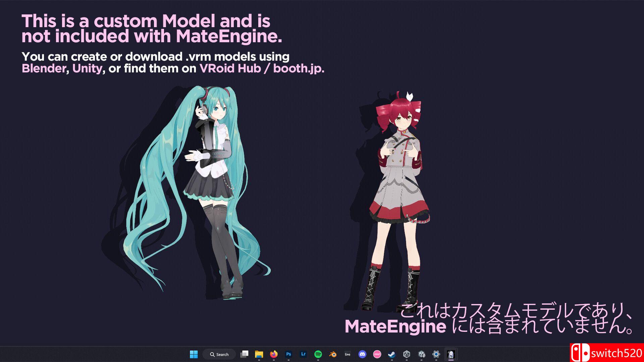Open File Explorer
644x362 pixels.
coord(260,354)
